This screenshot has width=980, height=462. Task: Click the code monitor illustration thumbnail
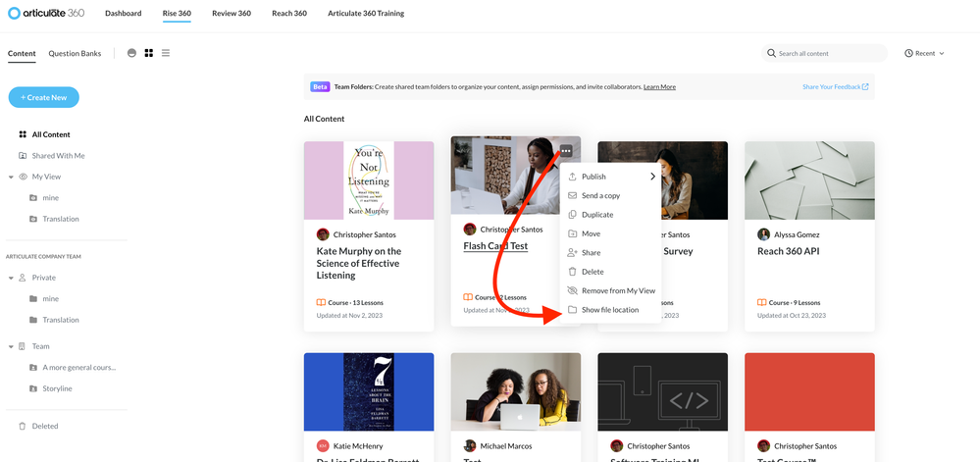tap(662, 391)
